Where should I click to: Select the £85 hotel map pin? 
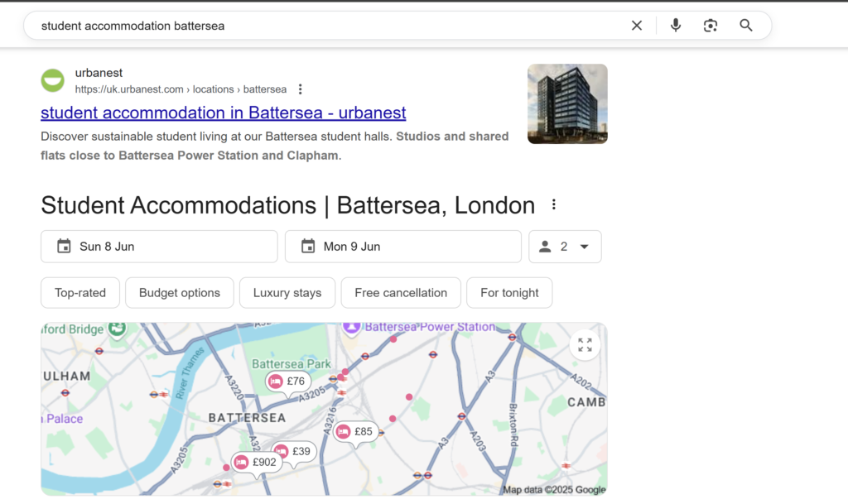coord(355,432)
